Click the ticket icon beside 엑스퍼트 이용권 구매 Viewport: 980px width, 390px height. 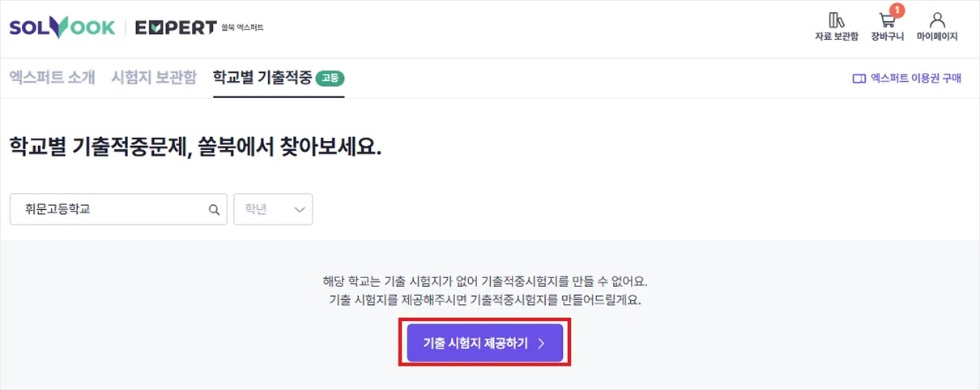pos(859,79)
